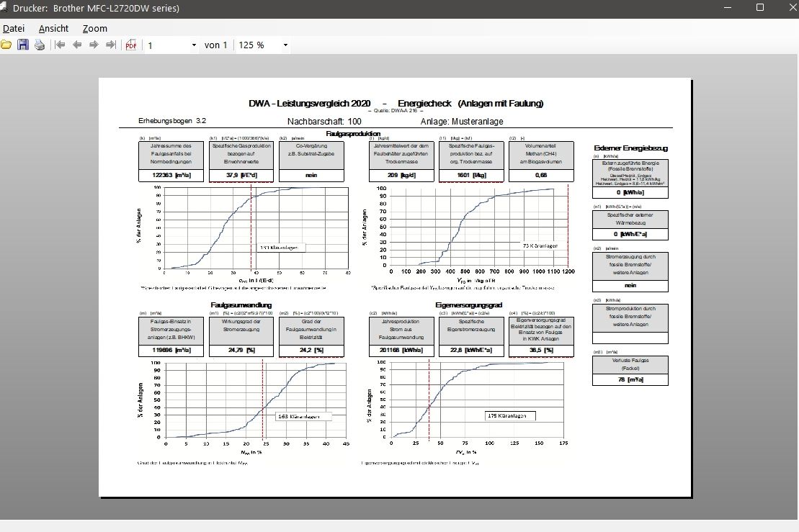Click into the page number field

166,45
